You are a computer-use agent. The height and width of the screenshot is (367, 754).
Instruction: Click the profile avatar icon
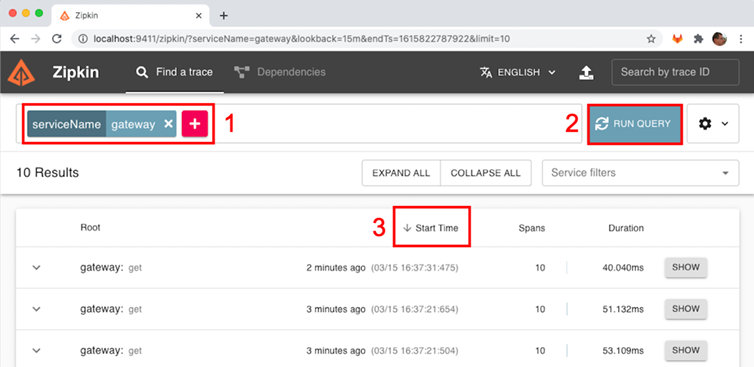tap(719, 39)
